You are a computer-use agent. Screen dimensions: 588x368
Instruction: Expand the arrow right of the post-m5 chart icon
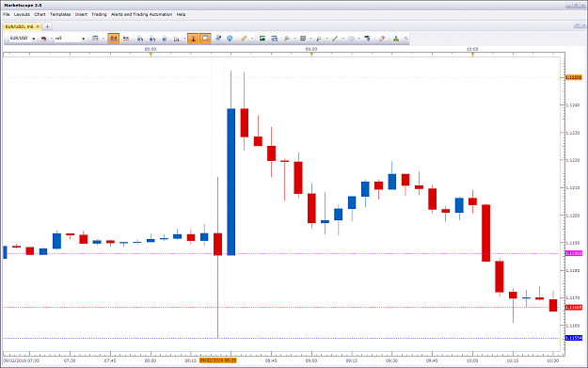[103, 39]
